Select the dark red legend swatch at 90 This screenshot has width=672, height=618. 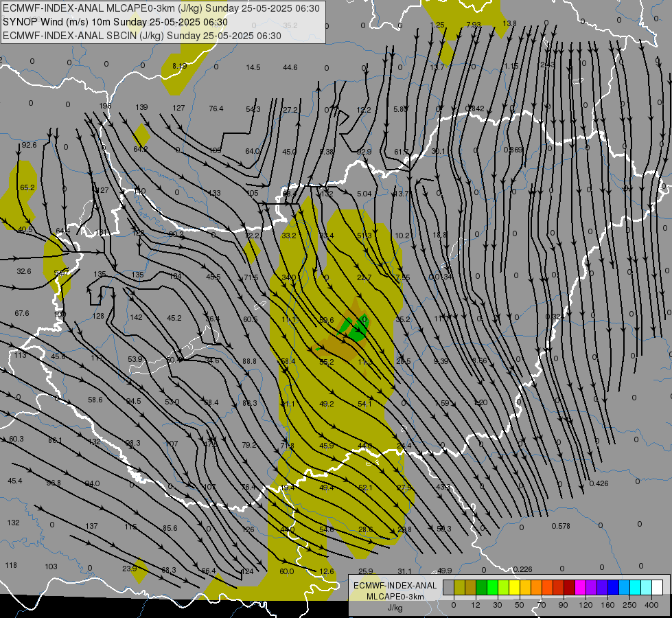(569, 587)
